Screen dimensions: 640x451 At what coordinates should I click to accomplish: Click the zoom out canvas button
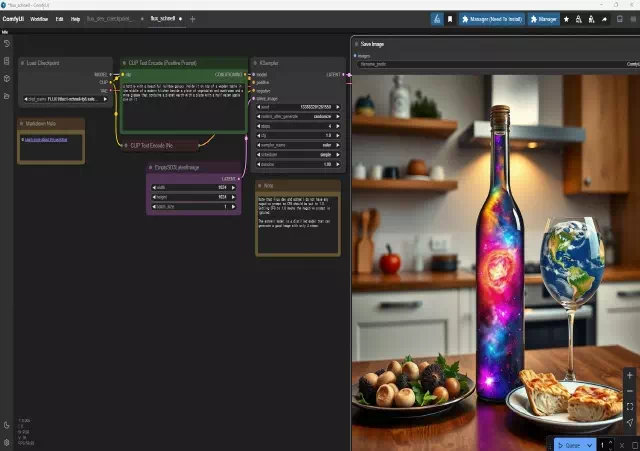629,390
